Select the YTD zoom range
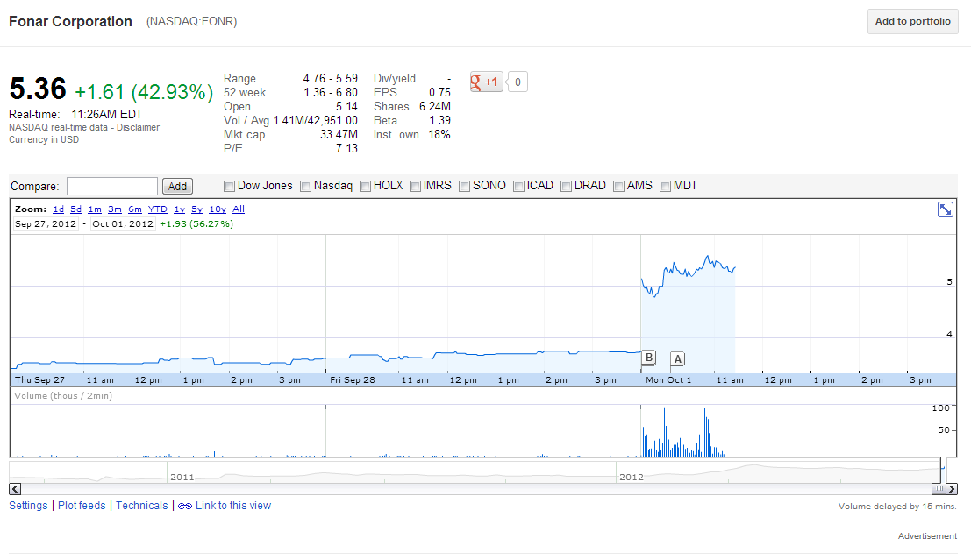971x560 pixels. point(157,209)
